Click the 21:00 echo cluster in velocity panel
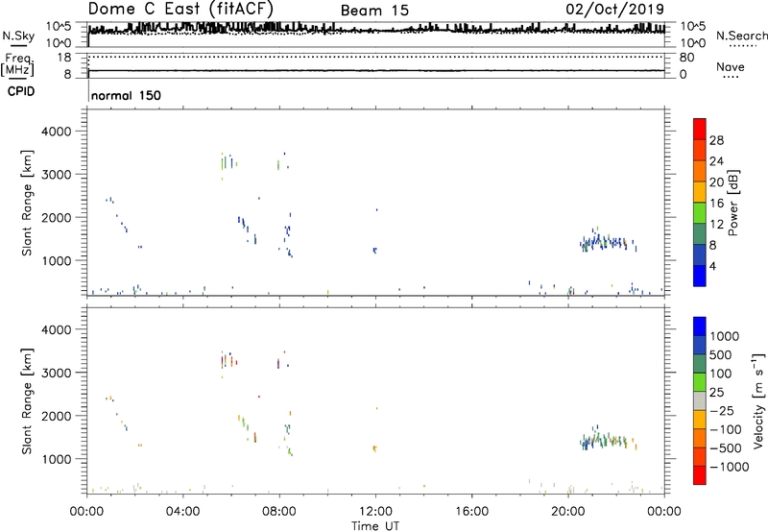Image resolution: width=768 pixels, height=532 pixels. [x=608, y=439]
